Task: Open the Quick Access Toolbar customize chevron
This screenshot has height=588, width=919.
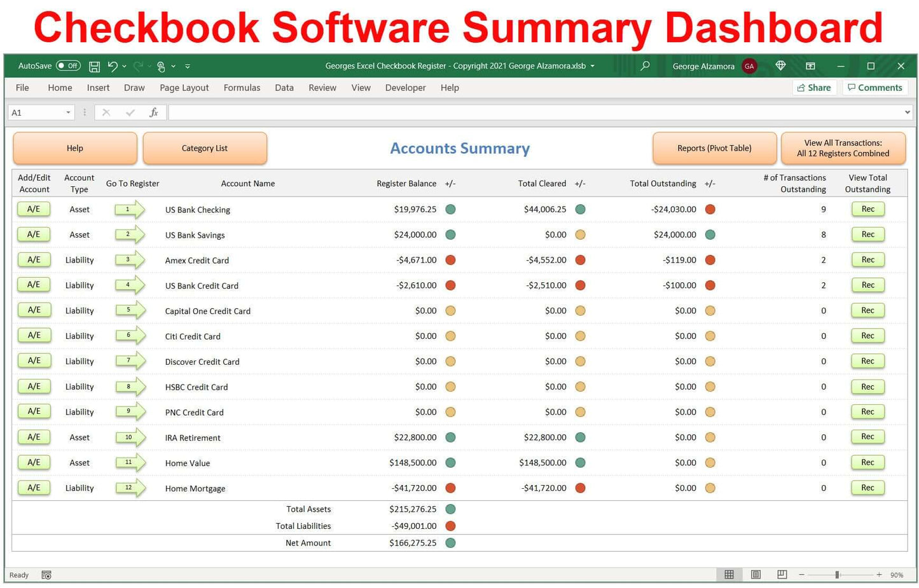Action: tap(188, 66)
